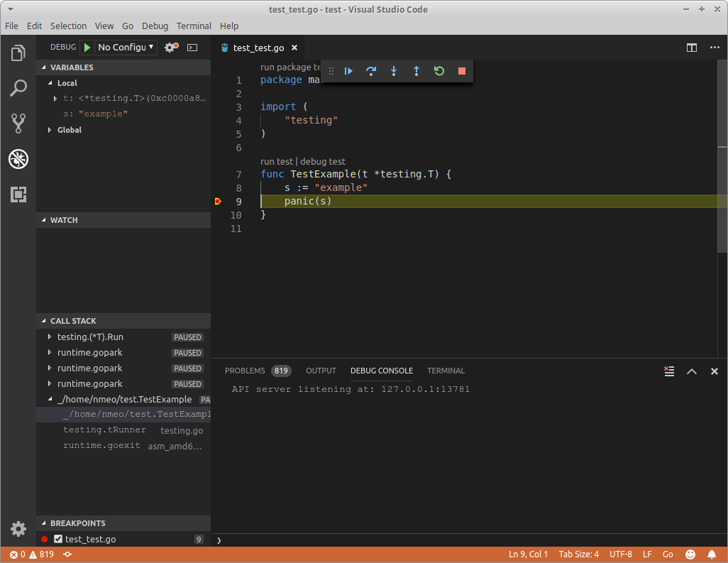
Task: Toggle the test_test.go breakpoint checkbox
Action: tap(57, 539)
